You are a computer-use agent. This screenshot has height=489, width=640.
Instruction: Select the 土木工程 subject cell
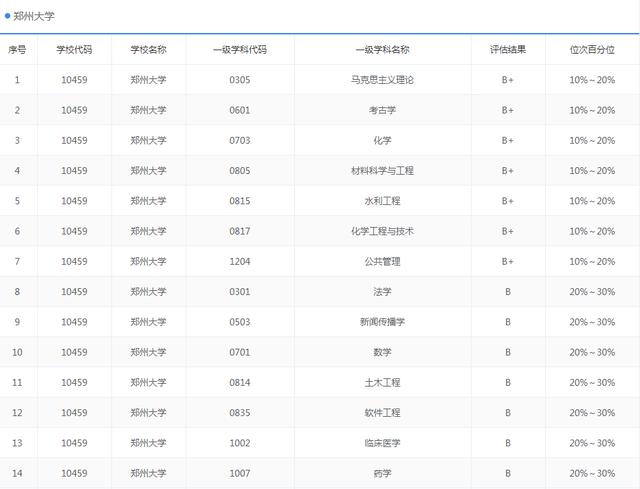382,382
